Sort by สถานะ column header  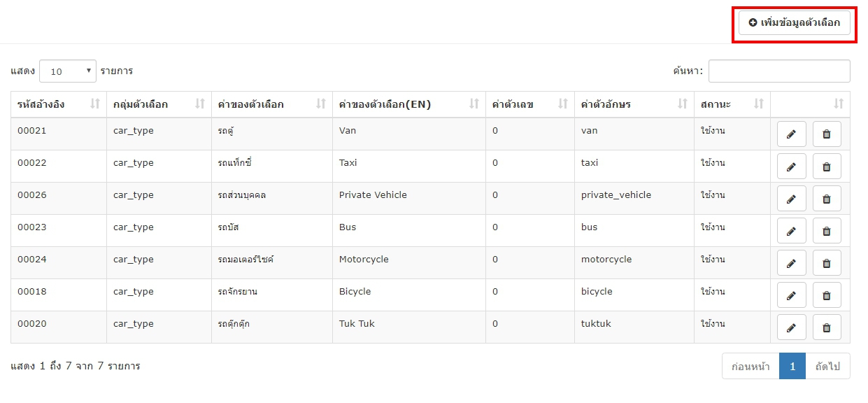(732, 104)
